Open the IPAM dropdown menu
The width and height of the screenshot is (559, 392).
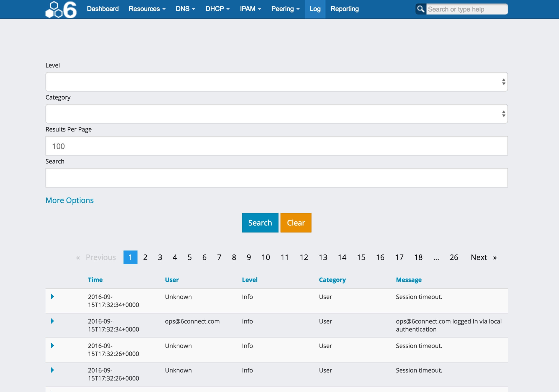coord(250,9)
